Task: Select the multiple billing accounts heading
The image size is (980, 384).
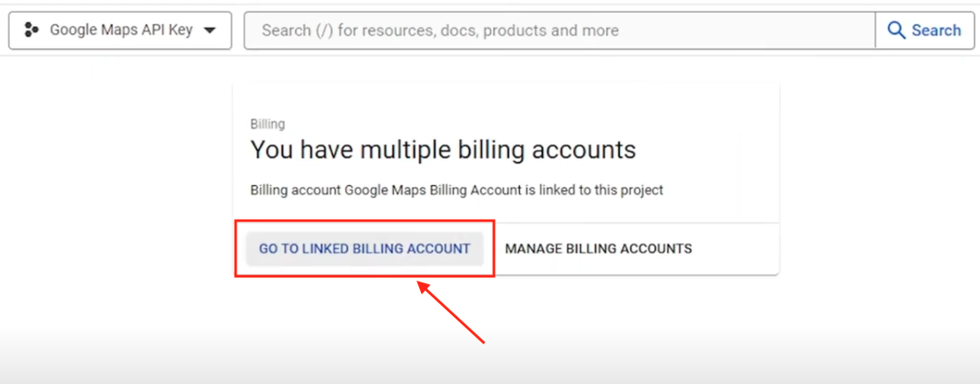Action: [x=443, y=149]
